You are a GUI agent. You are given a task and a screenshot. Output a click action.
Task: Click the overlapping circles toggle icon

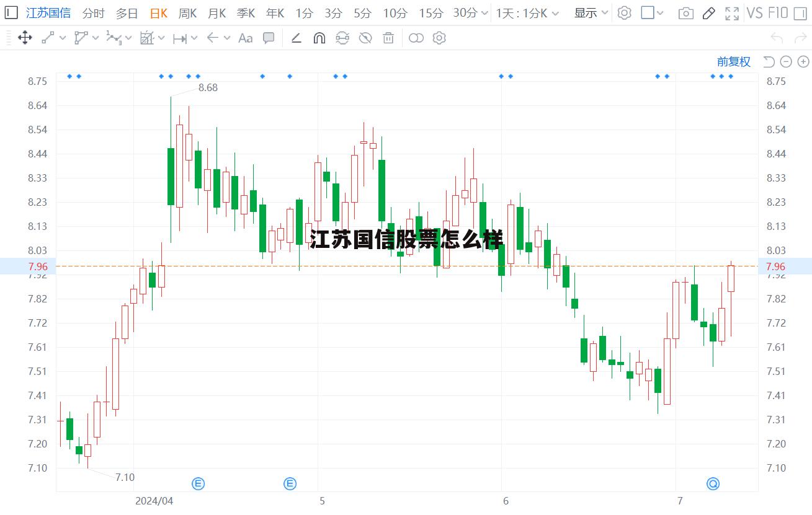pos(416,38)
